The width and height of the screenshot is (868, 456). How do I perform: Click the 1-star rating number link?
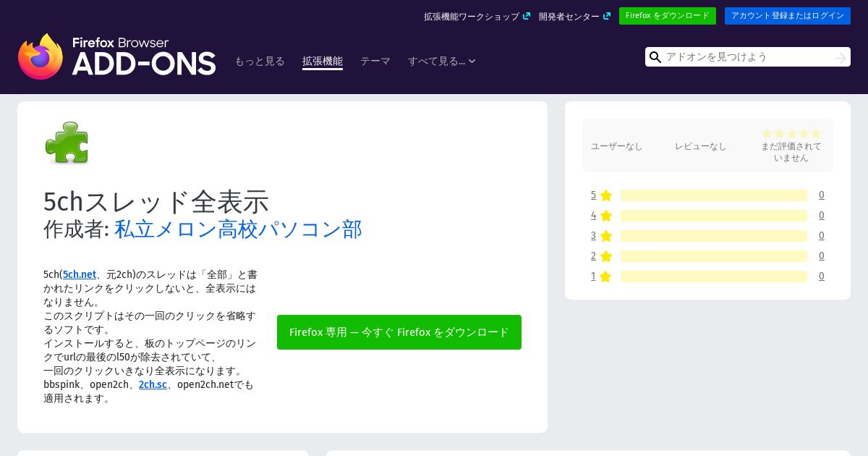pos(593,276)
